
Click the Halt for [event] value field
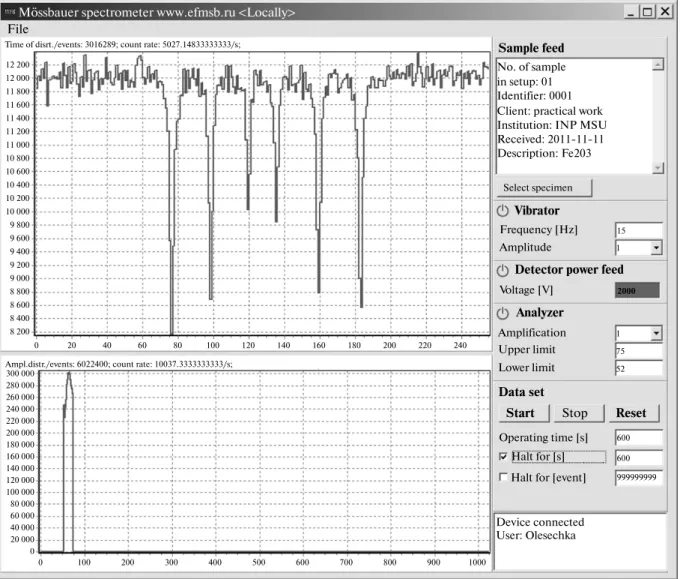click(639, 477)
